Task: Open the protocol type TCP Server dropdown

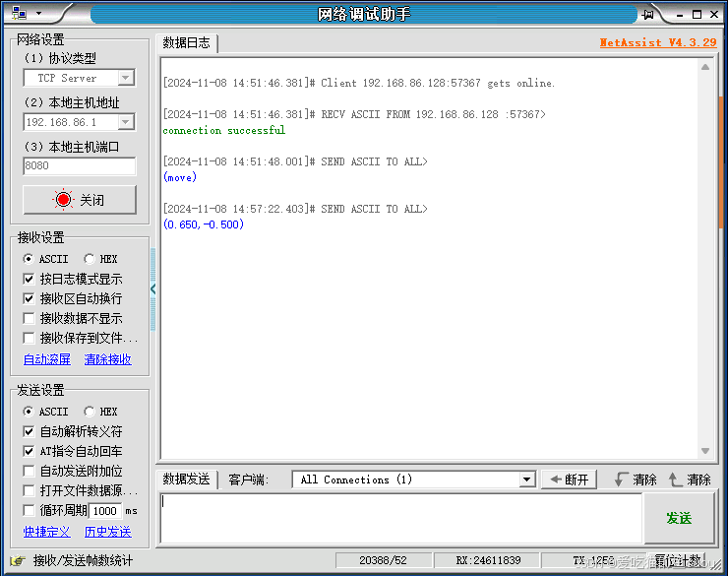Action: (126, 78)
